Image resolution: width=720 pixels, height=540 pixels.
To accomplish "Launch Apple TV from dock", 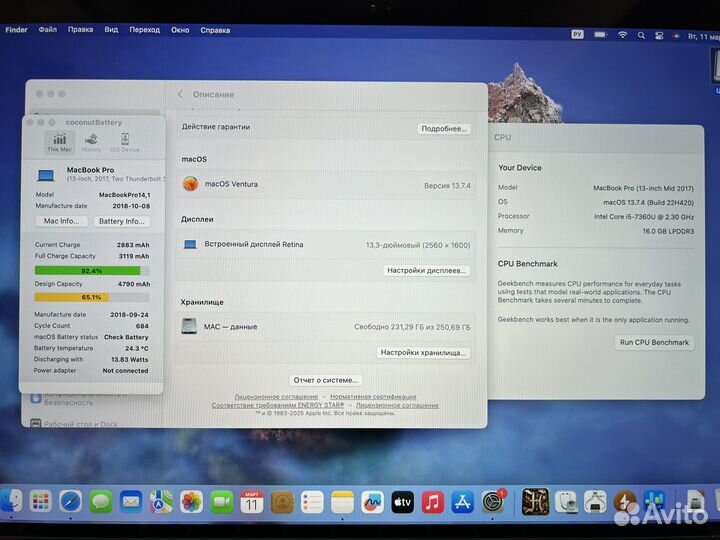I will click(x=402, y=503).
